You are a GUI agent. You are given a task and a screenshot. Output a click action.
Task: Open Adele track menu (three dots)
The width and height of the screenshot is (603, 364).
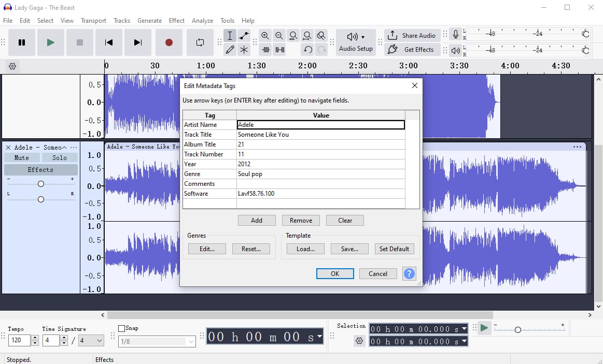click(x=74, y=148)
